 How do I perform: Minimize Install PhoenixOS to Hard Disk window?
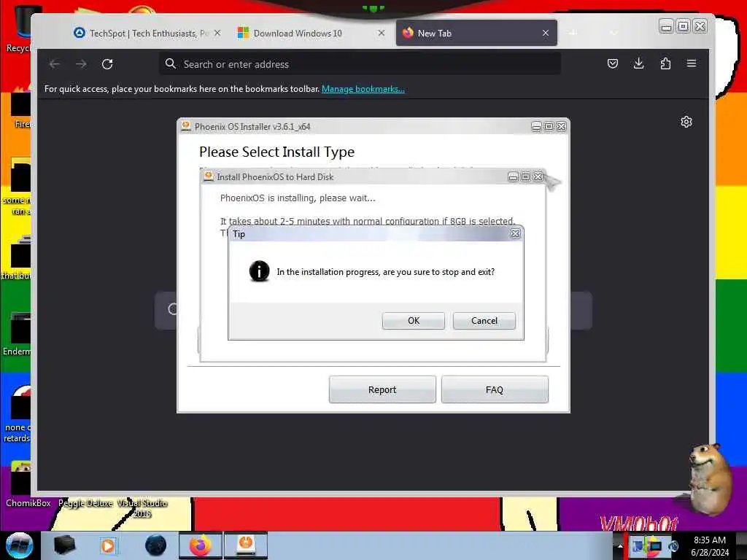click(x=513, y=177)
